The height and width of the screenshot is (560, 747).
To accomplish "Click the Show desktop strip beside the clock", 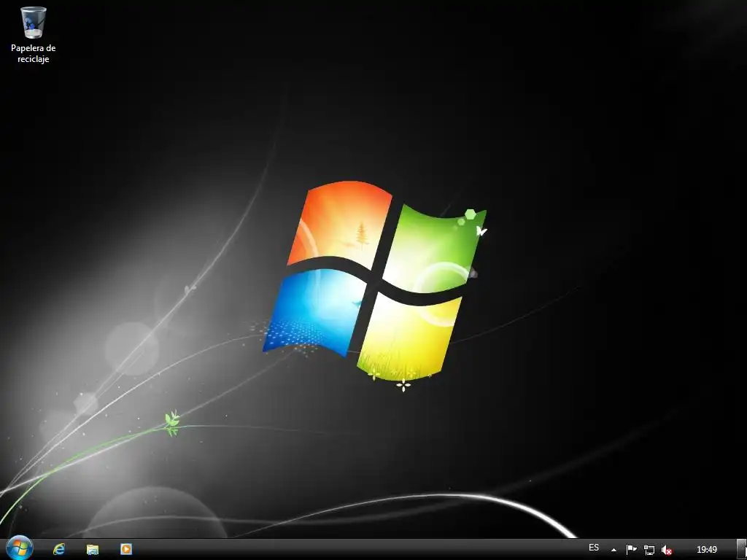I will click(741, 550).
